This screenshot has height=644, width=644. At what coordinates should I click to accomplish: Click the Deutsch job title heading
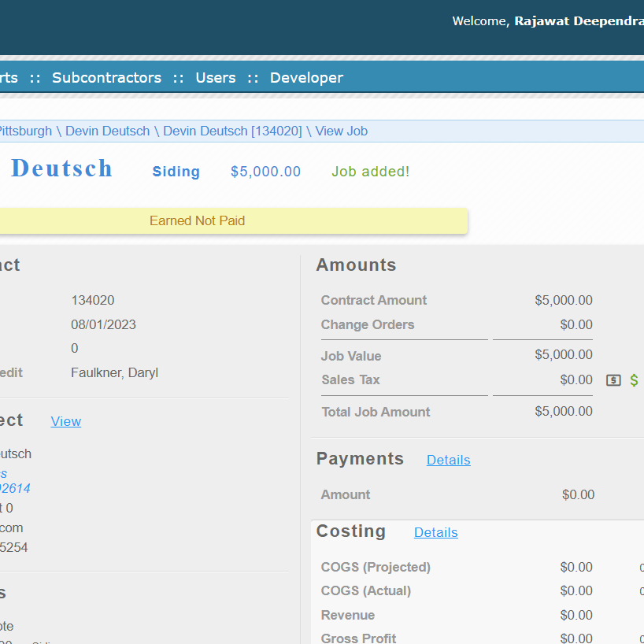(x=62, y=168)
